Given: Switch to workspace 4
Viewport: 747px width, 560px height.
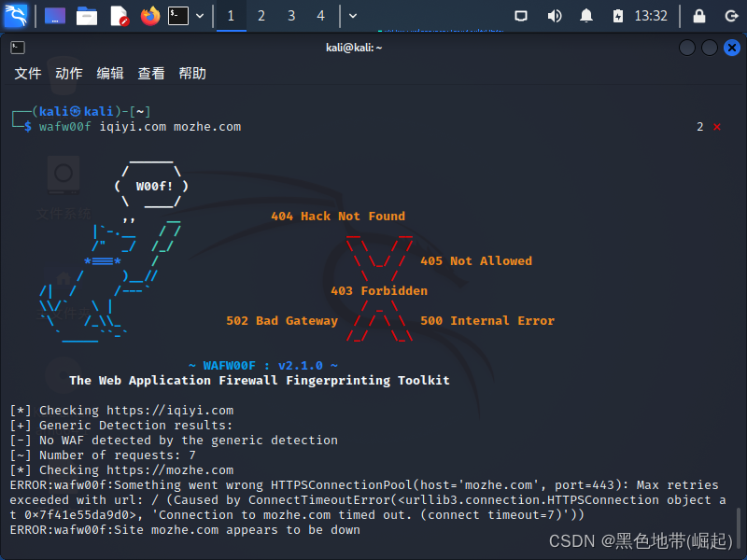Looking at the screenshot, I should pos(320,16).
